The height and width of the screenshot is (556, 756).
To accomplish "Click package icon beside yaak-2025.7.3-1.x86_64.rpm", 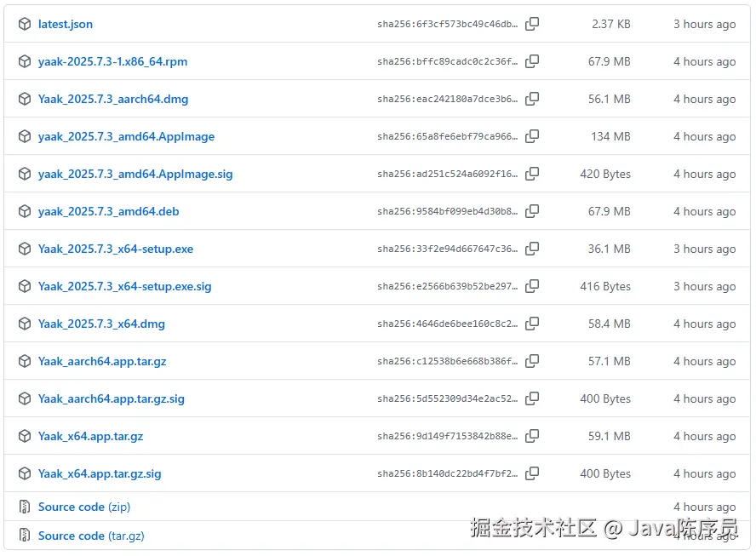I will (25, 61).
